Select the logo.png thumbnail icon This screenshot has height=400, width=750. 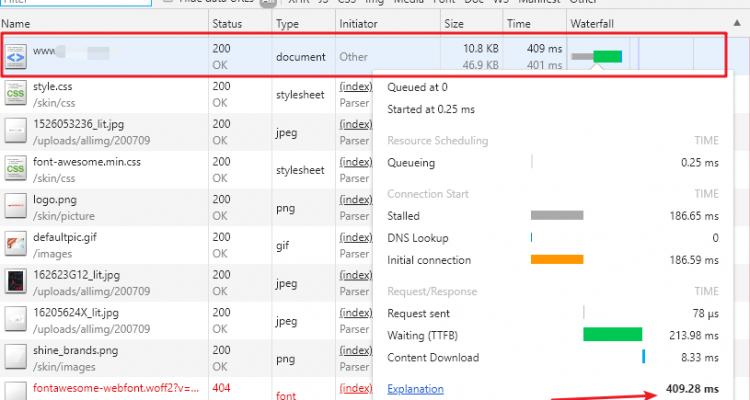click(16, 206)
